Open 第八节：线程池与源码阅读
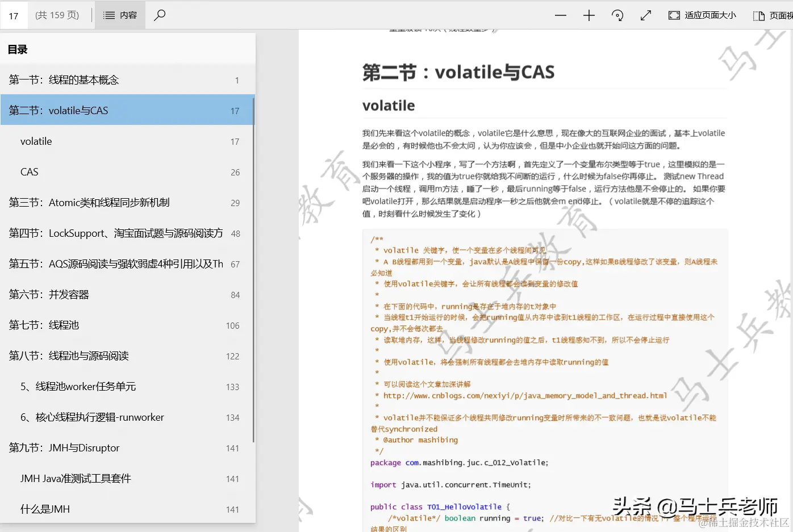This screenshot has height=532, width=793. (127, 356)
